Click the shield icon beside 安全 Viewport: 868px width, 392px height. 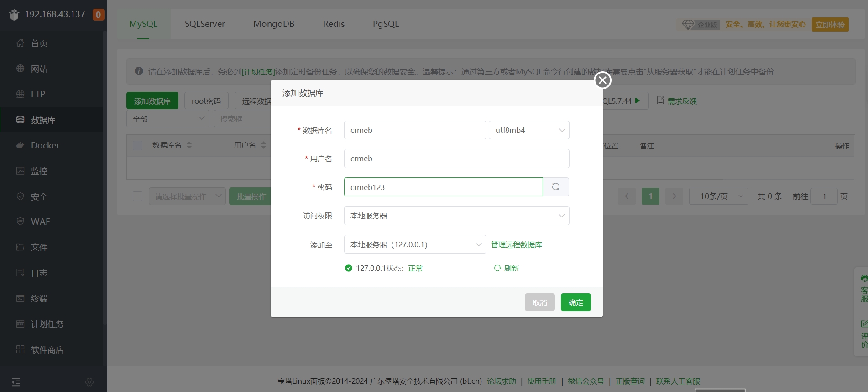pyautogui.click(x=20, y=196)
